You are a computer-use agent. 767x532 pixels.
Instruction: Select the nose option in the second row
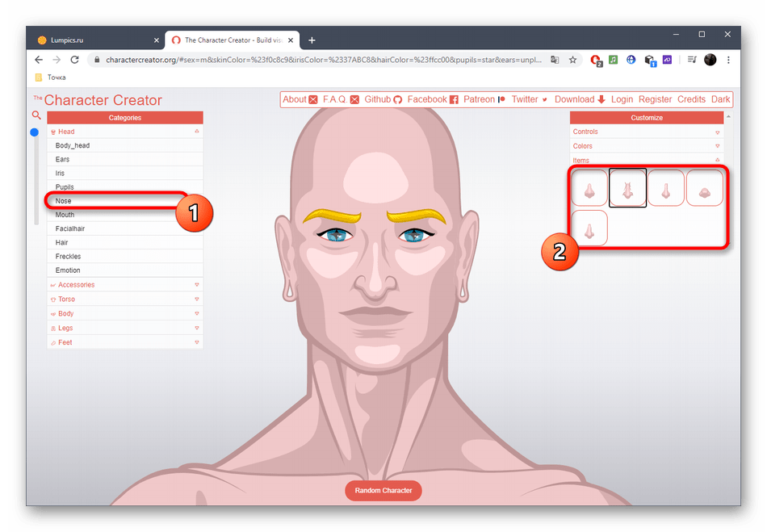click(x=589, y=228)
